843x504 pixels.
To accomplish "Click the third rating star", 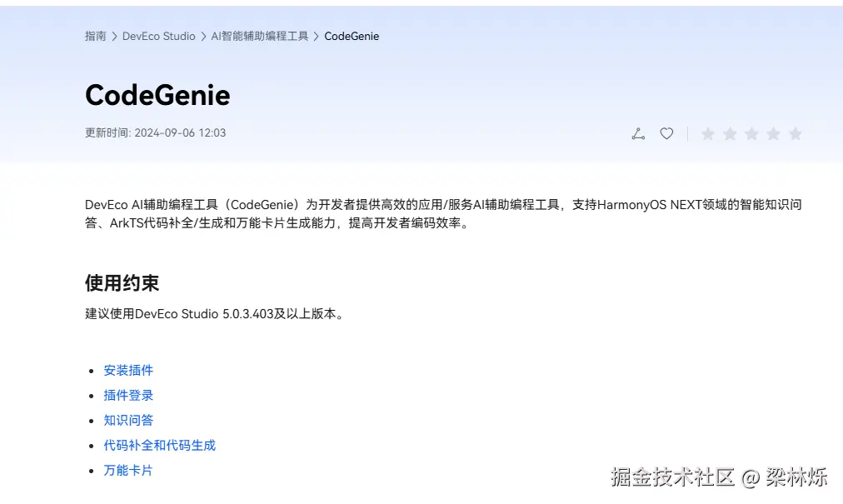I will (752, 133).
